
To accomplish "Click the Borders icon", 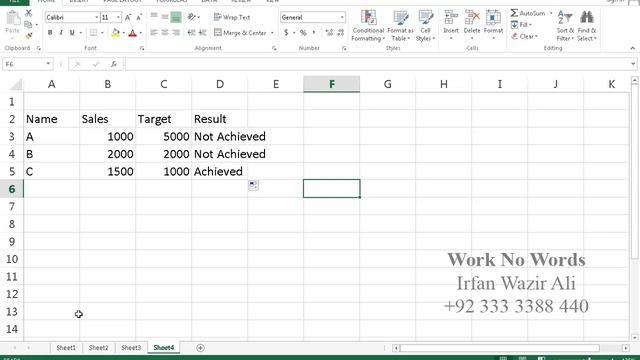I will click(93, 33).
